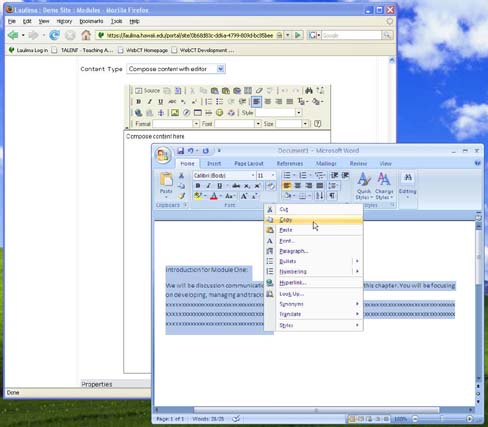The height and width of the screenshot is (427, 488).
Task: Click Bullets list icon in Word ribbon
Action: (287, 175)
